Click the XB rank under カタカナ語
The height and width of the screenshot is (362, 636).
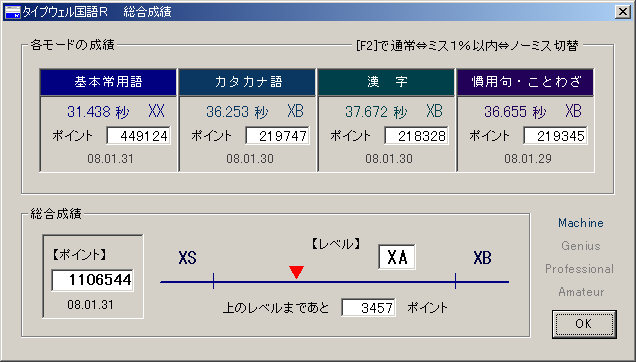tap(295, 111)
